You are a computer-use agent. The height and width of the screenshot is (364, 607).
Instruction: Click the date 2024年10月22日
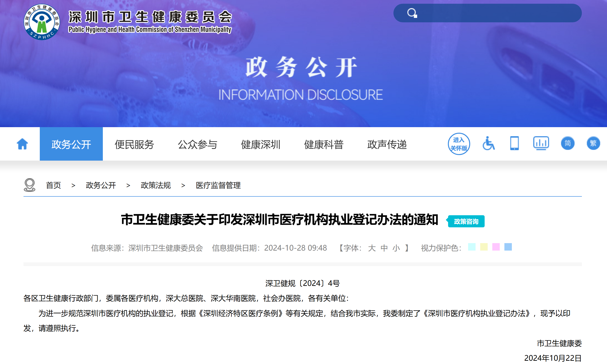point(553,358)
